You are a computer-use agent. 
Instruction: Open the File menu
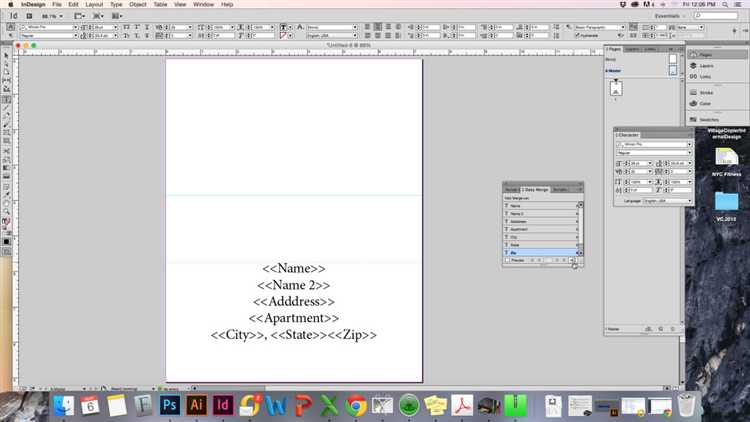click(57, 4)
